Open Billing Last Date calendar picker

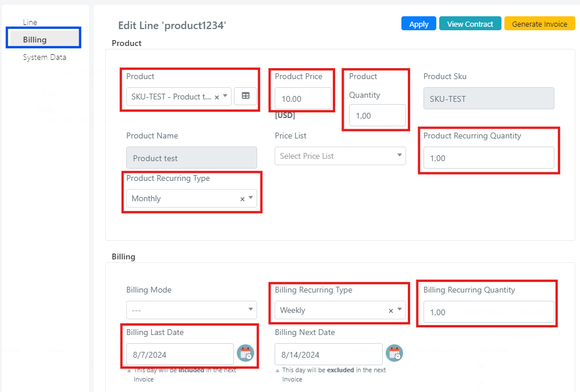coord(245,353)
